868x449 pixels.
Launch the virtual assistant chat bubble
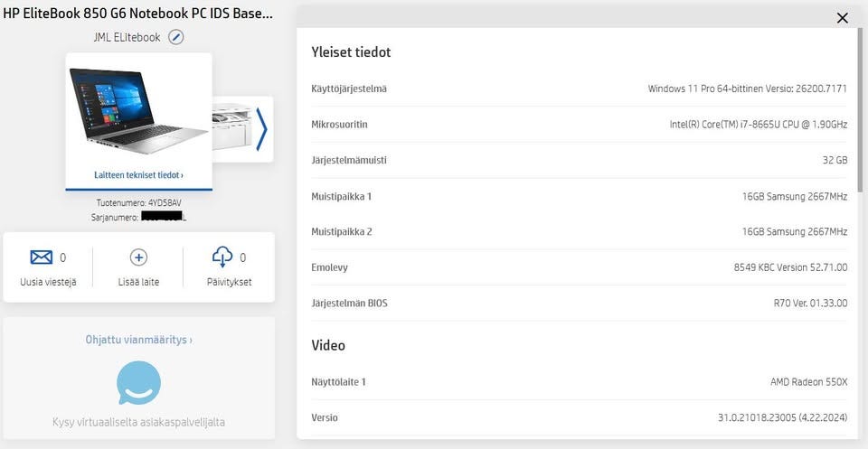138,384
